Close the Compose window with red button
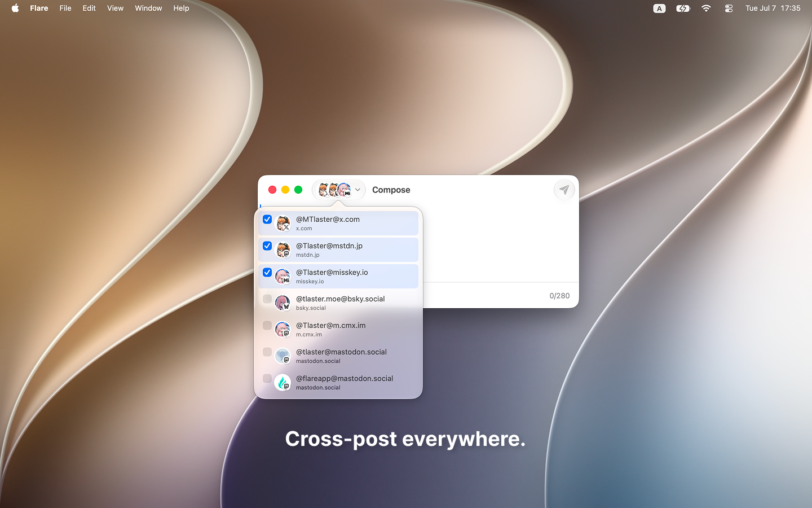This screenshot has height=508, width=812. click(272, 190)
